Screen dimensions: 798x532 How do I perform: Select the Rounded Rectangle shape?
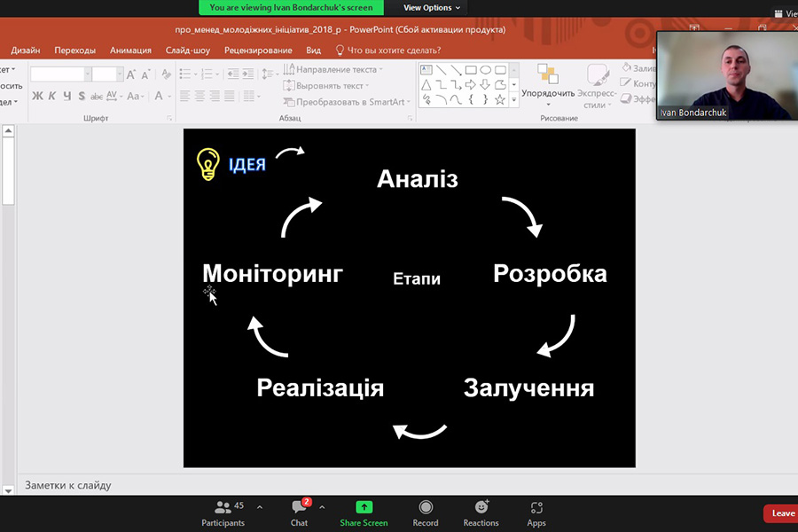click(x=500, y=70)
